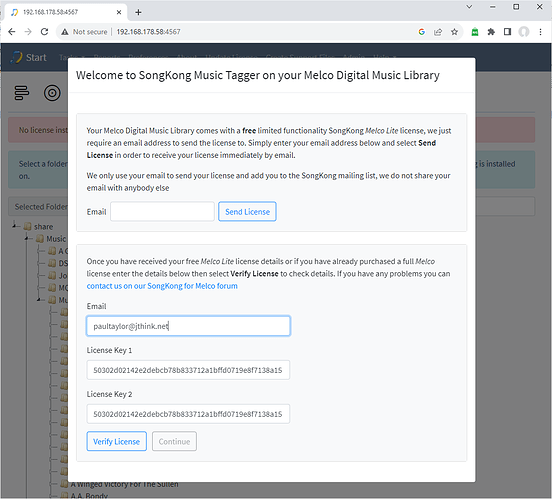Click the browser Forward arrow
This screenshot has height=499, width=552.
pyautogui.click(x=28, y=32)
